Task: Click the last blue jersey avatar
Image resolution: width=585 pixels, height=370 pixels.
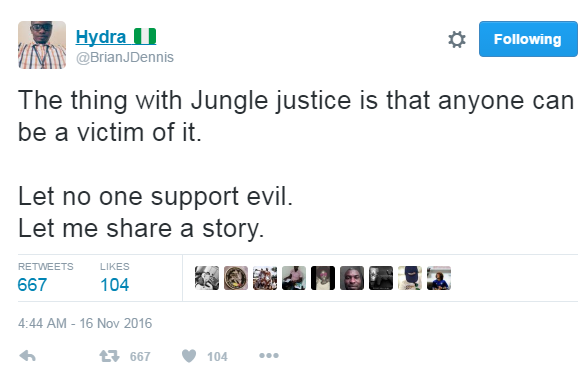Action: tap(439, 278)
